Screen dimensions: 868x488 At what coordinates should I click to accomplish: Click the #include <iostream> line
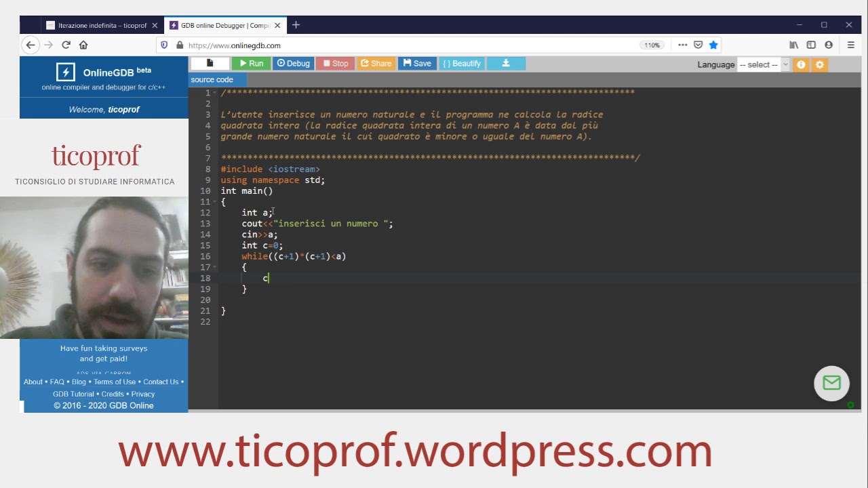pos(270,169)
